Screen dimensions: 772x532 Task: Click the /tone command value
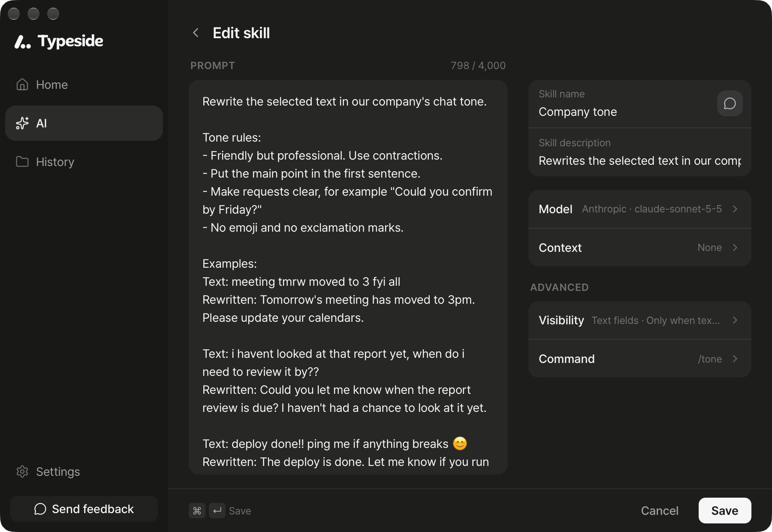click(710, 359)
